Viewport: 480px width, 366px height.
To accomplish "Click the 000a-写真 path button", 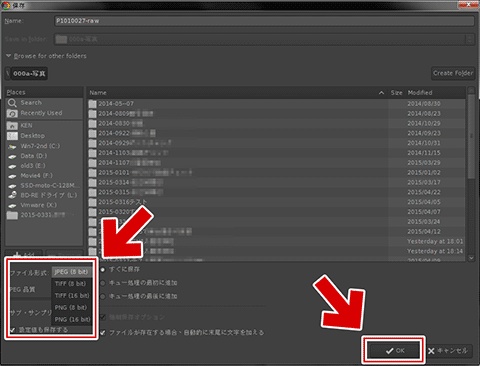I will [x=29, y=74].
